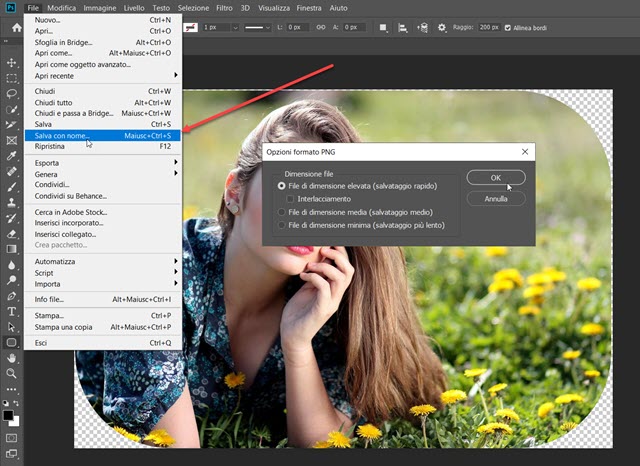Open the Modifica menu

(62, 8)
